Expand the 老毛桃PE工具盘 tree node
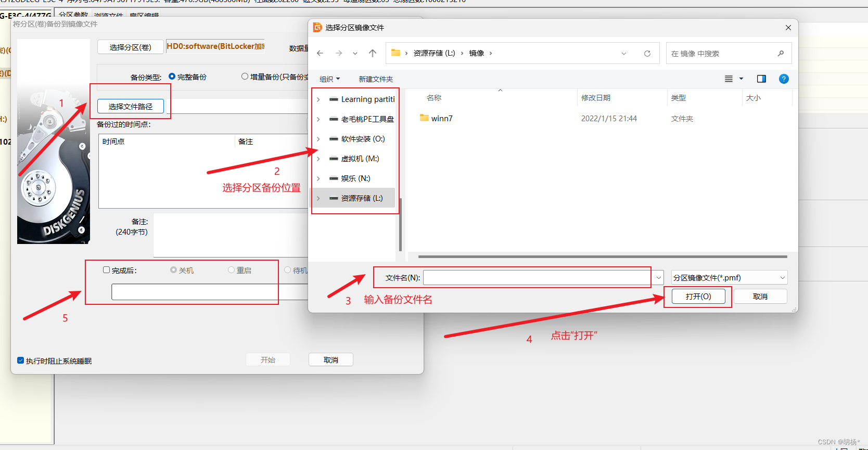Viewport: 868px width, 450px height. pos(318,119)
